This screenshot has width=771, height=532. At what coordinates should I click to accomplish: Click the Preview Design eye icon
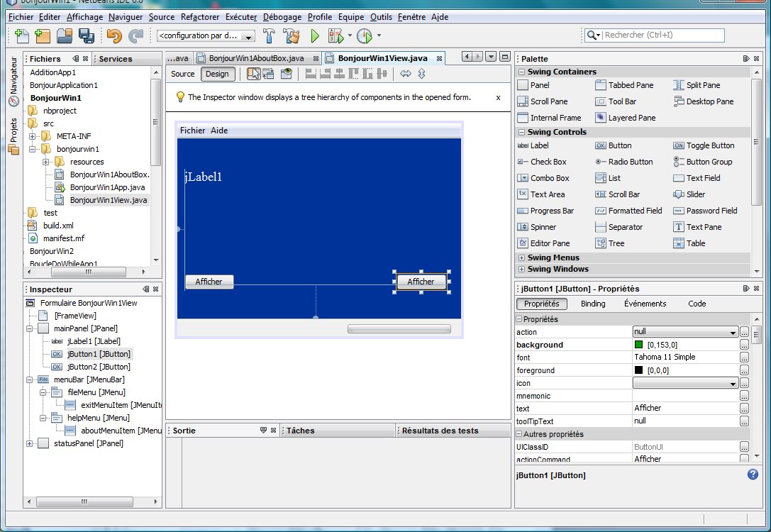(286, 74)
